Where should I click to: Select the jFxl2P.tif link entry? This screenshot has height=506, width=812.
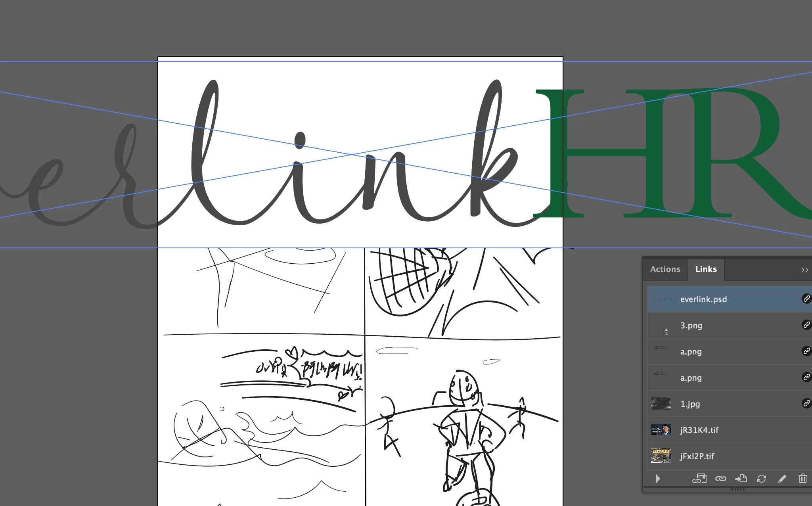(697, 456)
